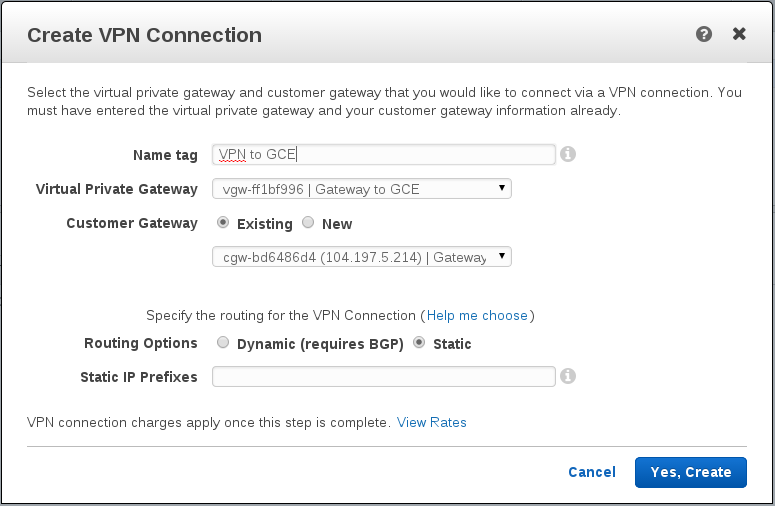
Task: Click the Create VPN Connection title text
Action: pos(144,35)
